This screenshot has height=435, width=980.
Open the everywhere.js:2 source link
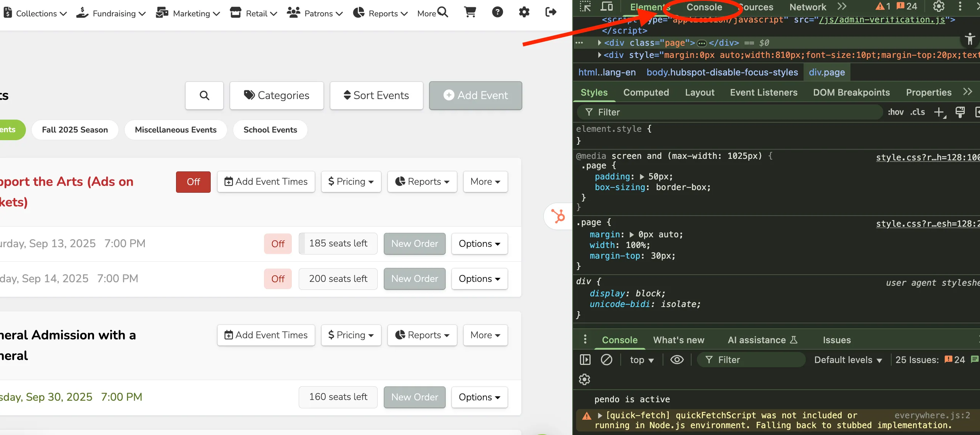[x=932, y=415]
